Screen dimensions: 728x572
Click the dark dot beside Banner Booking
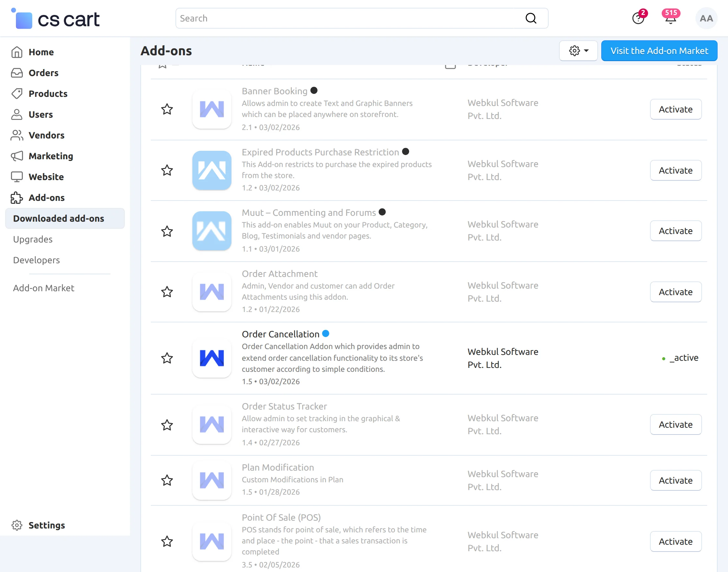click(314, 90)
